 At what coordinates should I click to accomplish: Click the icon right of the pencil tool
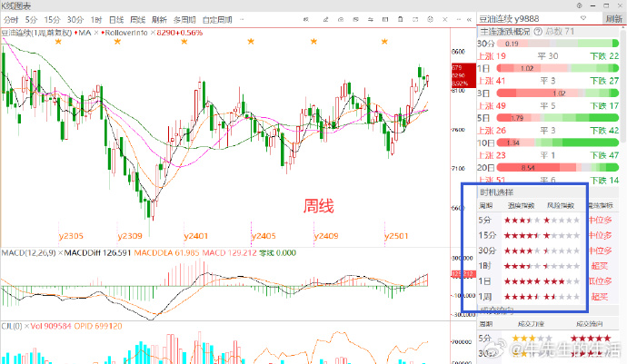(341, 19)
